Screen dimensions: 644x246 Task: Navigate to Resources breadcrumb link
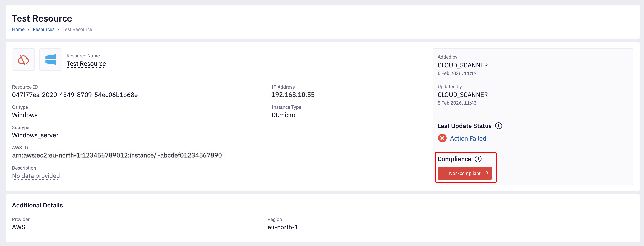click(x=43, y=29)
